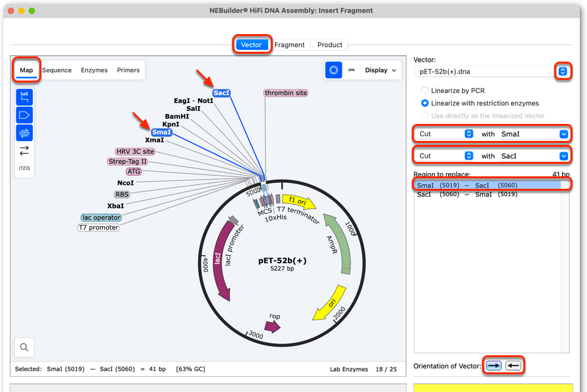
Task: Click the flip sequence arrows icon
Action: pyautogui.click(x=24, y=150)
